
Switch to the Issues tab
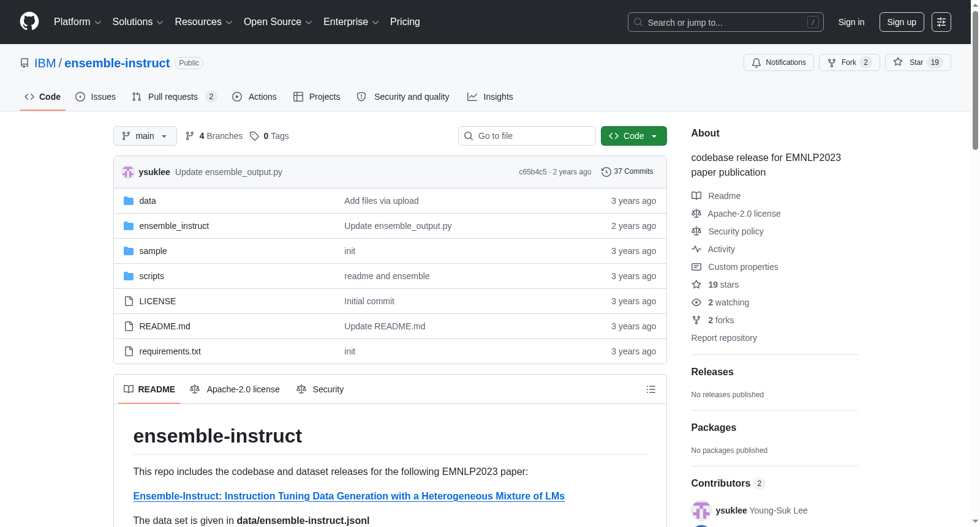96,97
